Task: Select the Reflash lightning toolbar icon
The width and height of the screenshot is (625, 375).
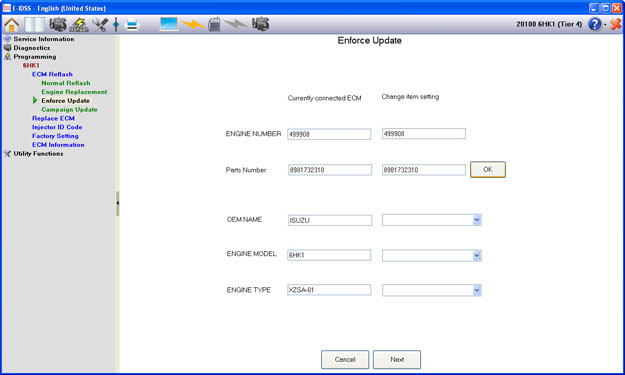Action: coord(79,25)
